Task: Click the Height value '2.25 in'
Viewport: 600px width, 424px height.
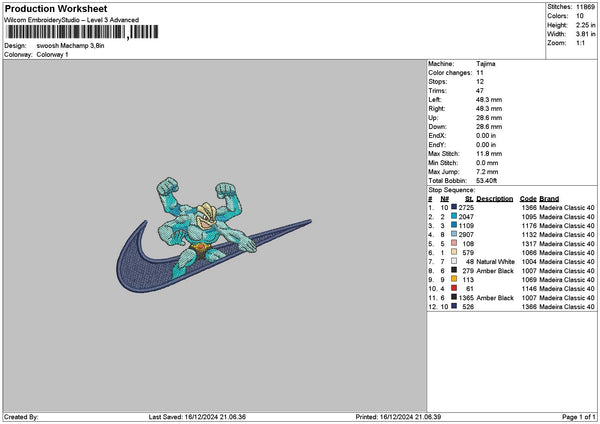Action: (585, 25)
